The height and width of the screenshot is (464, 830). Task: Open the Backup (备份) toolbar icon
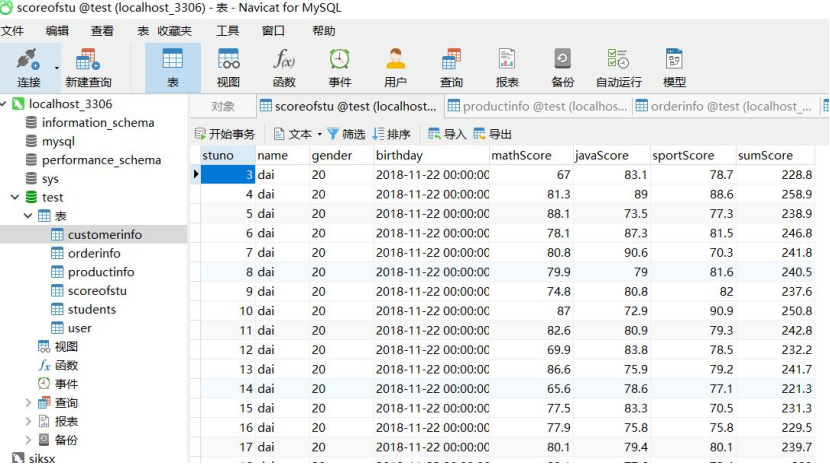tap(562, 68)
